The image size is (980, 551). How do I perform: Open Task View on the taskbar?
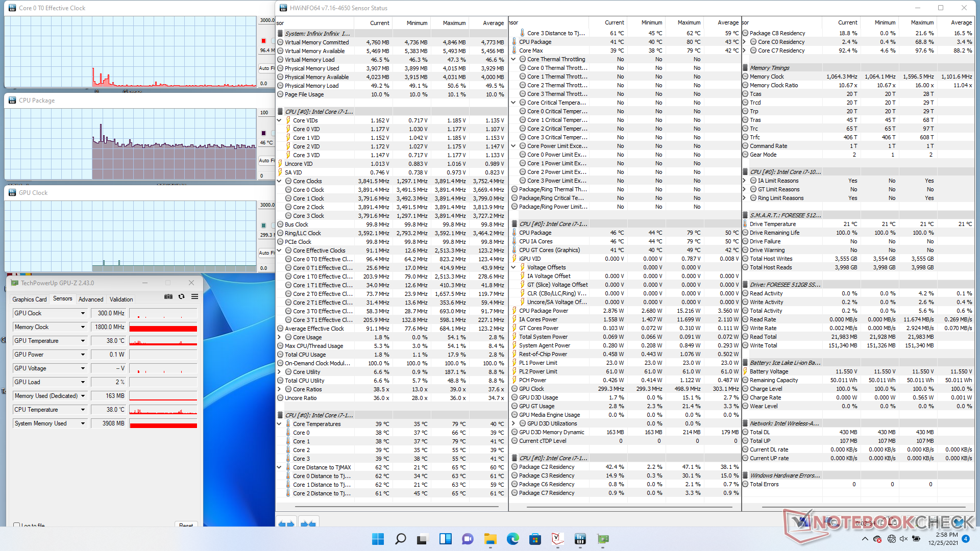(423, 539)
